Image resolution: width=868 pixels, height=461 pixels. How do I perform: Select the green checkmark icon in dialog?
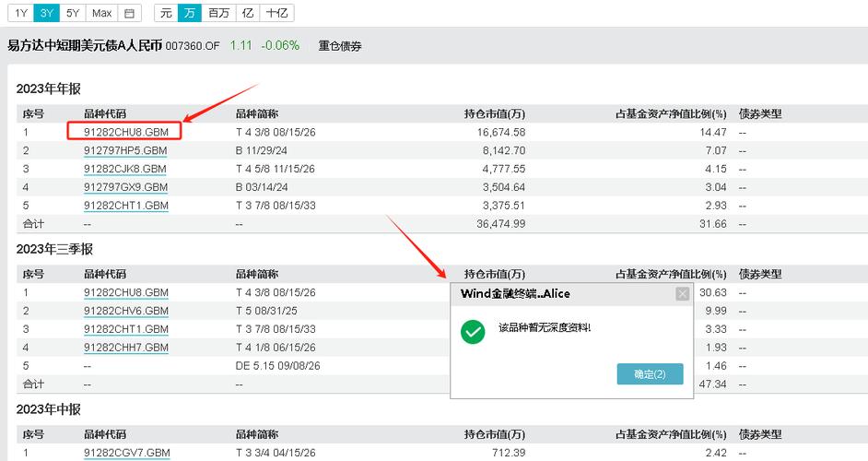473,332
